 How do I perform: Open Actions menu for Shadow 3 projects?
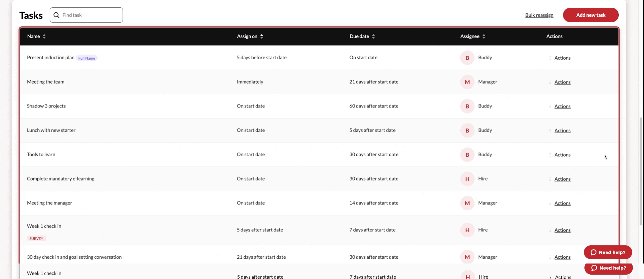(x=562, y=106)
